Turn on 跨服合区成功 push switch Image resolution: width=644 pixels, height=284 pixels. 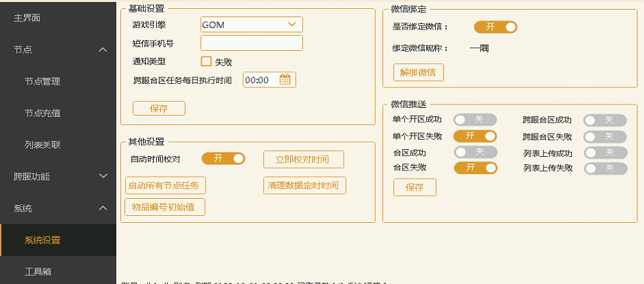[605, 120]
